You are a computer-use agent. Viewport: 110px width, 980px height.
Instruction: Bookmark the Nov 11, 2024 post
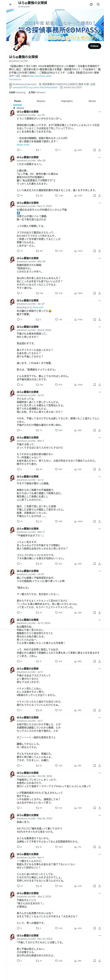[95, 251]
